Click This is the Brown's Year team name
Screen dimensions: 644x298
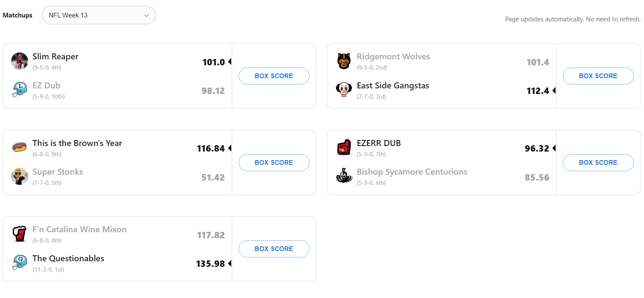click(x=77, y=143)
